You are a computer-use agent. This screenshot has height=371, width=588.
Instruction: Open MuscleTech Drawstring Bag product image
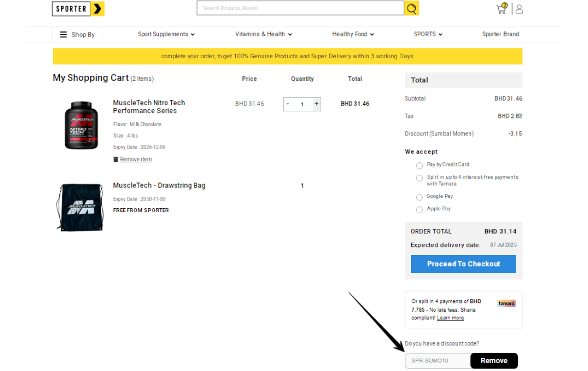[80, 207]
